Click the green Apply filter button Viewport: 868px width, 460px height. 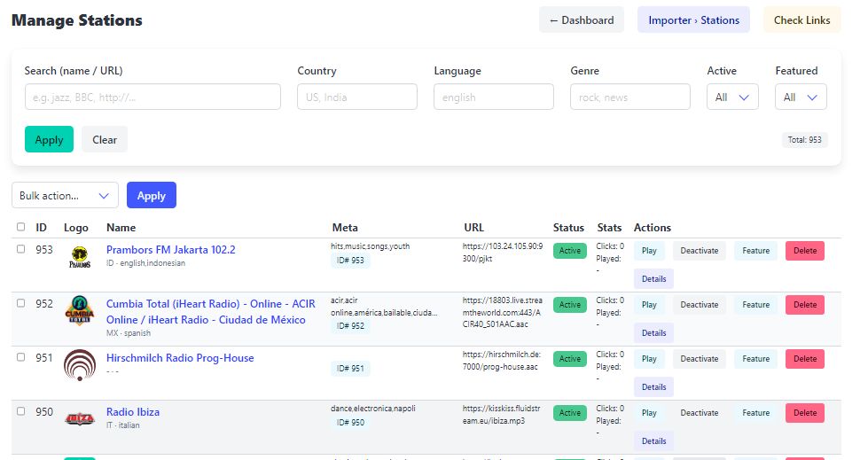[49, 140]
